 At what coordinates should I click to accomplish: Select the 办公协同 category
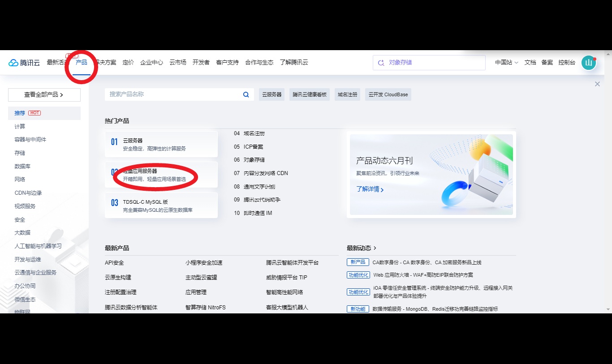(25, 286)
